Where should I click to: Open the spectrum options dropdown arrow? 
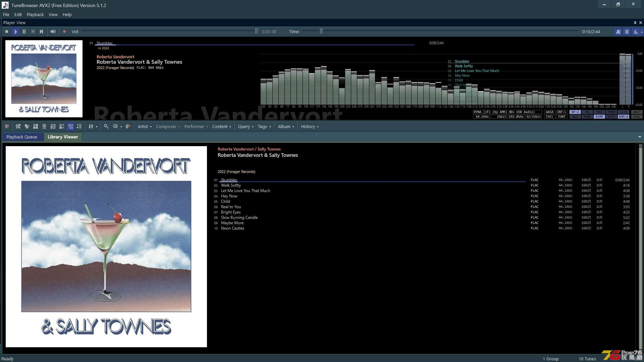(x=642, y=32)
